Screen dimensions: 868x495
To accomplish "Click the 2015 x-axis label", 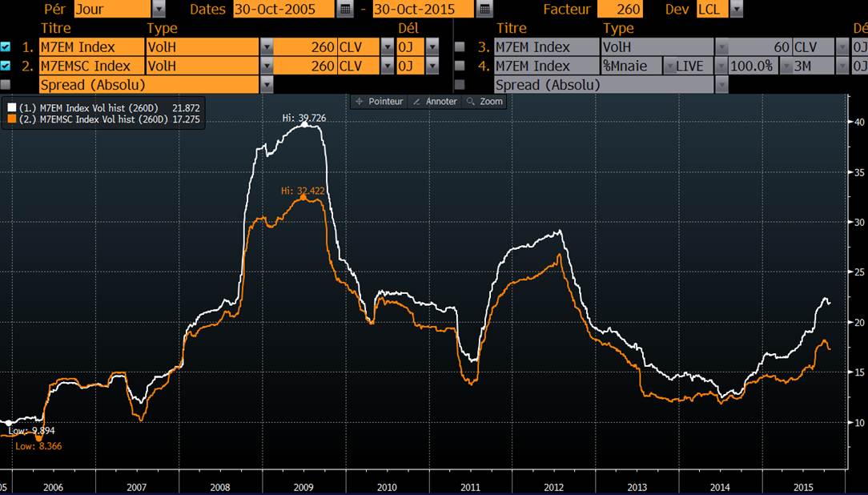I will (804, 488).
